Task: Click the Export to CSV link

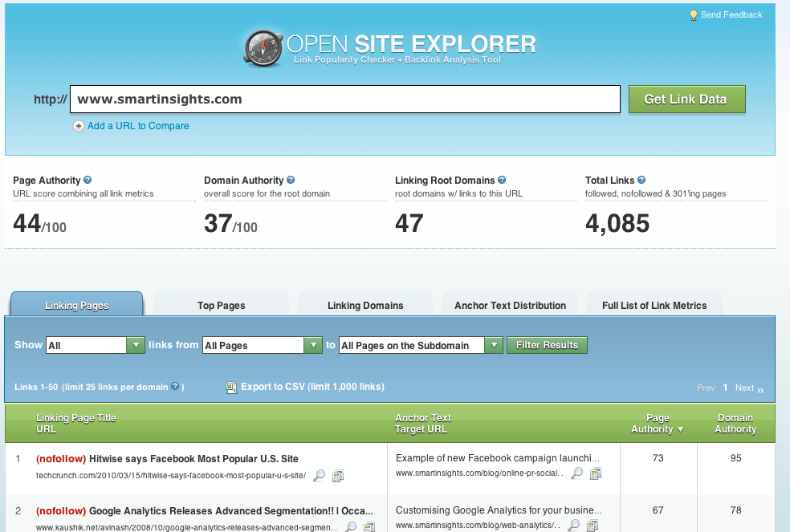Action: click(312, 387)
